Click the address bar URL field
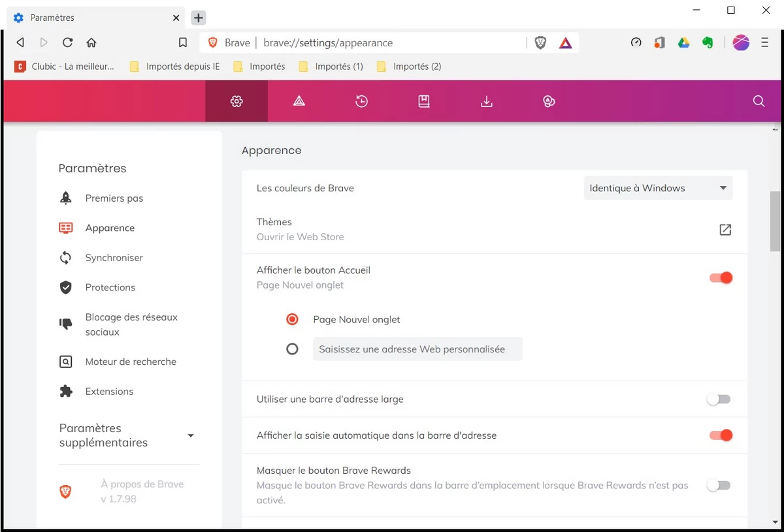The image size is (784, 532). tap(389, 42)
